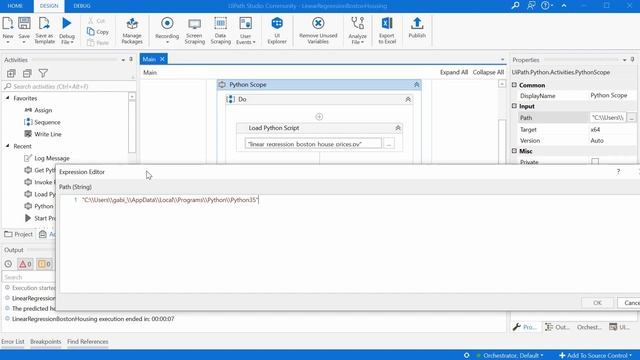Select the Assign activity
This screenshot has width=640, height=360.
38,110
